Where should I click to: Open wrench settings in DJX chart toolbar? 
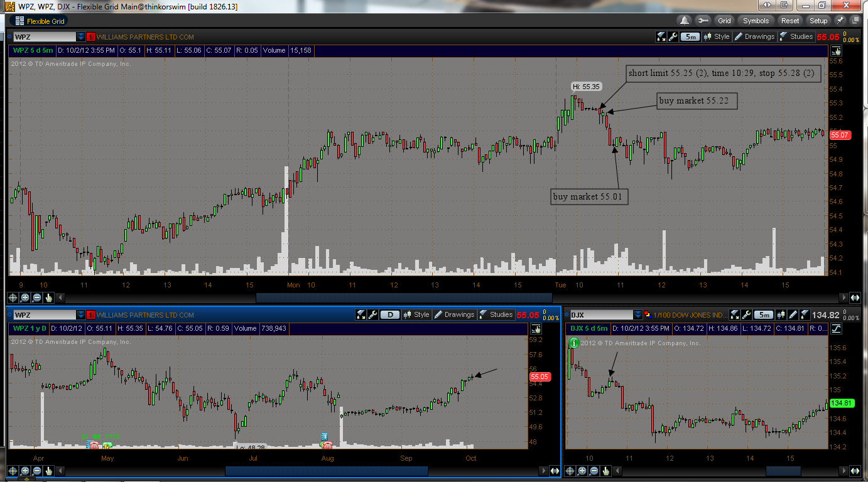click(x=747, y=314)
